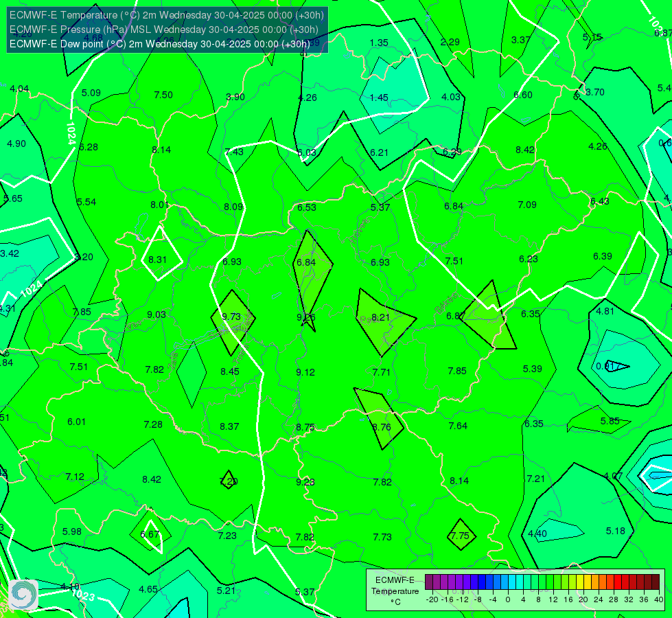Click the dark red 40 legend swatch
Image resolution: width=672 pixels, height=618 pixels.
(656, 582)
